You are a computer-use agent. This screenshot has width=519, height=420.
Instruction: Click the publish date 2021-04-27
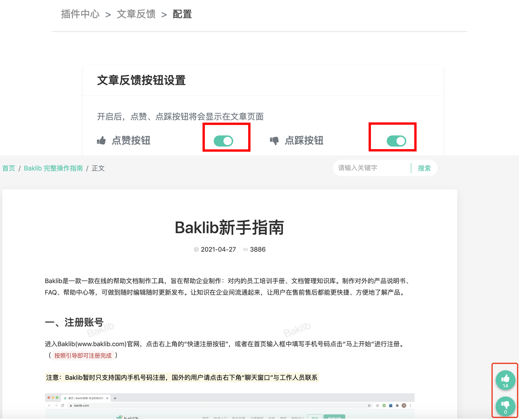click(x=218, y=249)
